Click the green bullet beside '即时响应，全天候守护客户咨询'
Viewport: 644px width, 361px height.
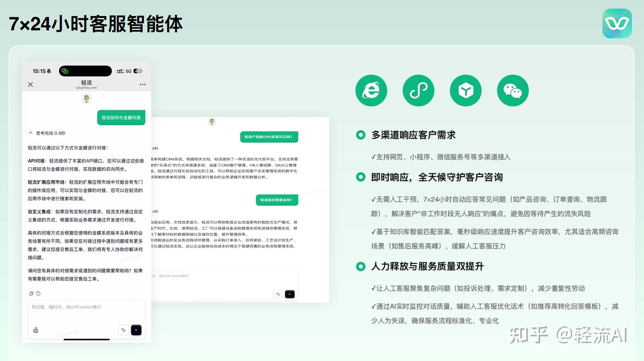[360, 177]
